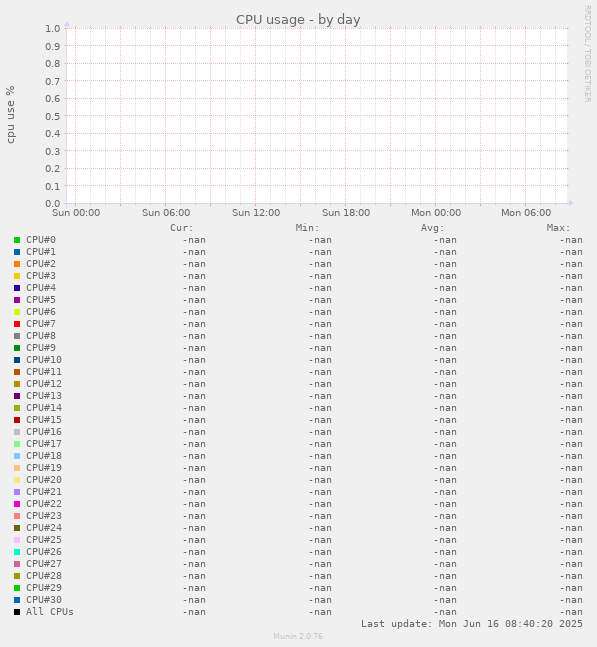This screenshot has width=597, height=647.
Task: Click the CPU#25 legend label
Action: (x=44, y=540)
